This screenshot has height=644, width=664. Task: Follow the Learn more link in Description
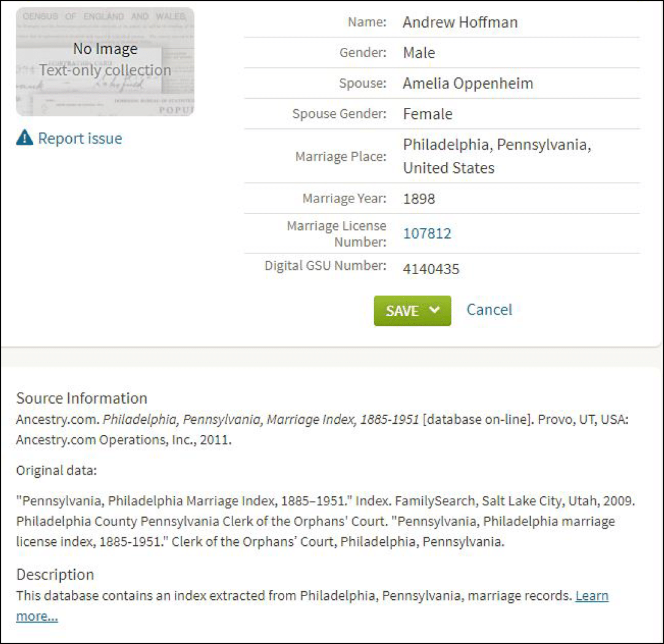pyautogui.click(x=592, y=596)
